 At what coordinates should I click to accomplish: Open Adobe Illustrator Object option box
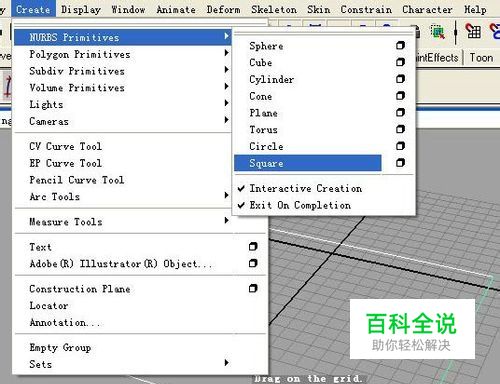click(253, 263)
